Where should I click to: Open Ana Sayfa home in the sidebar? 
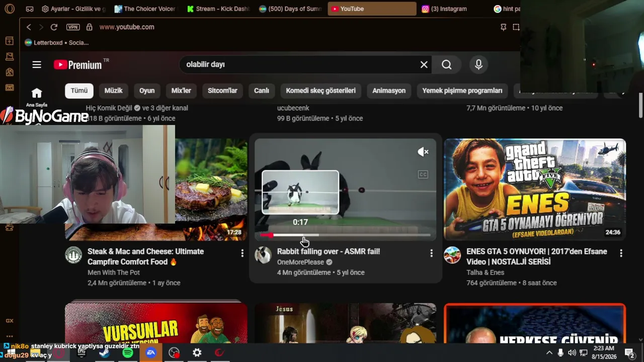tap(37, 97)
